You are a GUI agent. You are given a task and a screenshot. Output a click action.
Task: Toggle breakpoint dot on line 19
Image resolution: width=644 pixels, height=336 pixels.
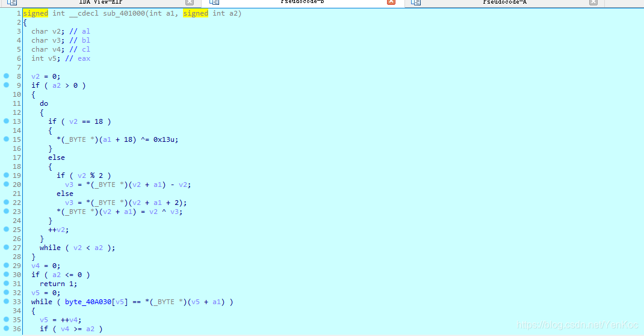click(6, 175)
